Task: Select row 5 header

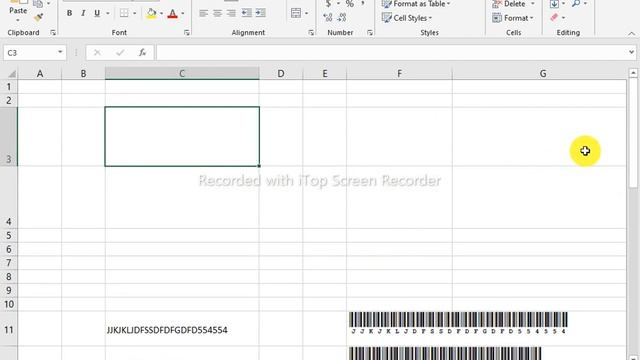Action: (9, 236)
